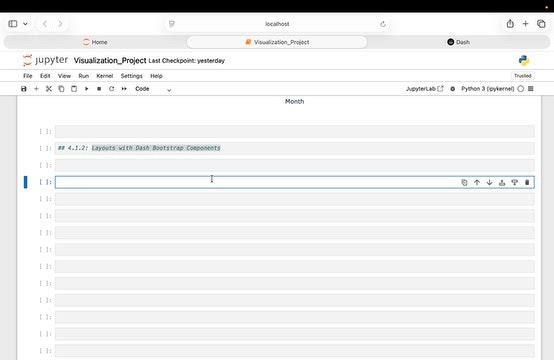The image size is (554, 360).
Task: Insert a new cell with the plus icon
Action: click(36, 89)
